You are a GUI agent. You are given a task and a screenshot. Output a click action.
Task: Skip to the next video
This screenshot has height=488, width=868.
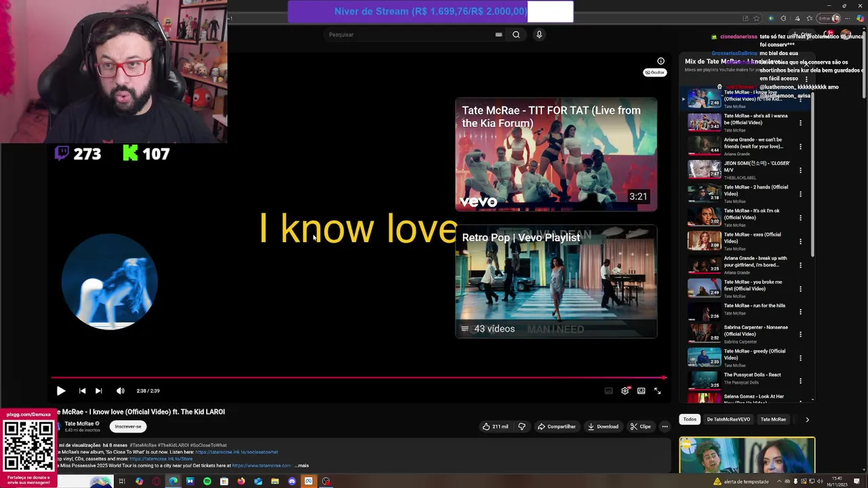pyautogui.click(x=98, y=391)
